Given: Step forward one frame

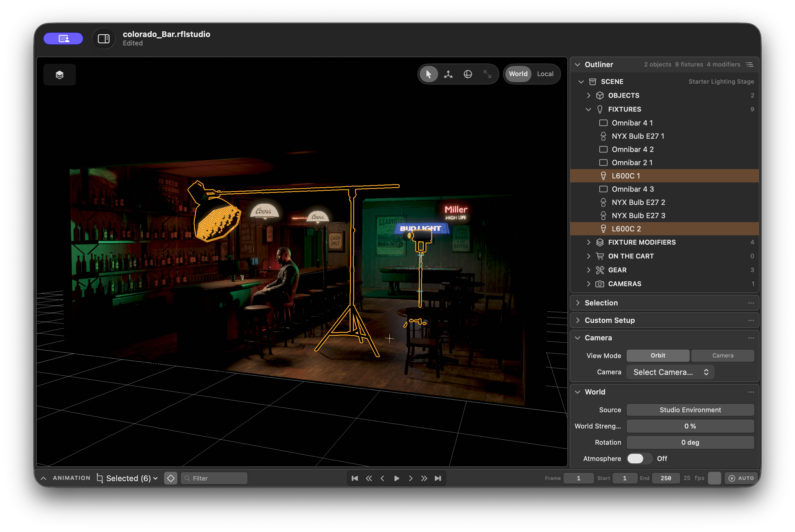Looking at the screenshot, I should point(410,478).
